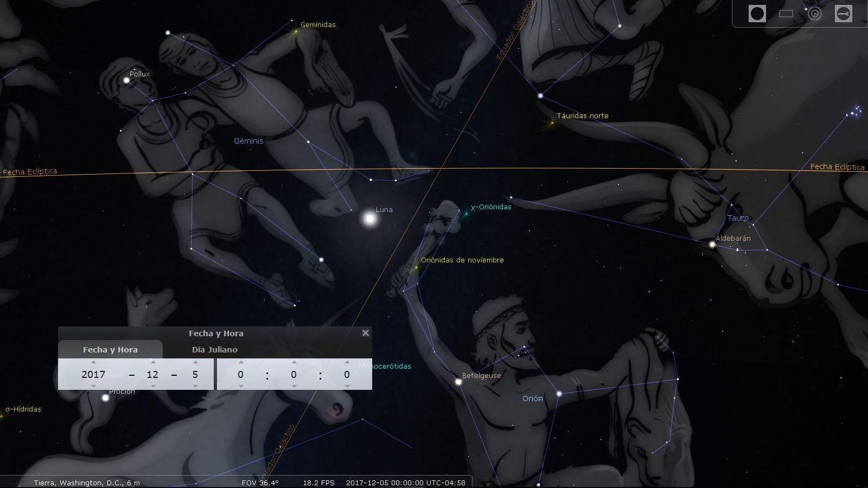868x488 pixels.
Task: Decrease the year with down arrow
Action: coord(93,386)
